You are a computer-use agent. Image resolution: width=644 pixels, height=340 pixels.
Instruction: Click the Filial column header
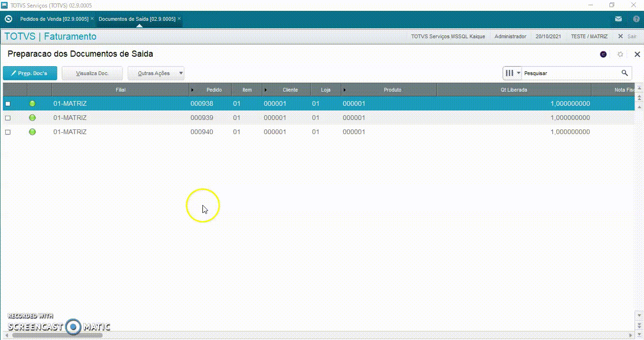click(121, 90)
